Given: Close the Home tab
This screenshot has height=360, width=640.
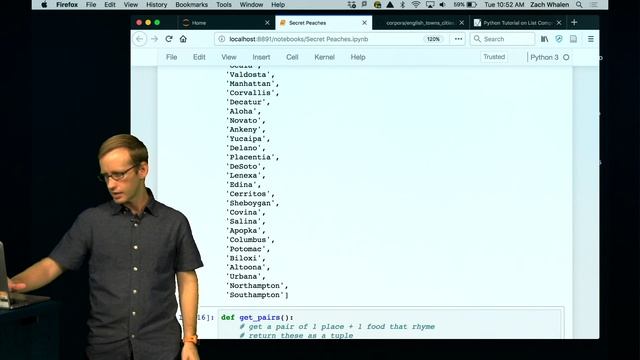Looking at the screenshot, I should click(267, 23).
